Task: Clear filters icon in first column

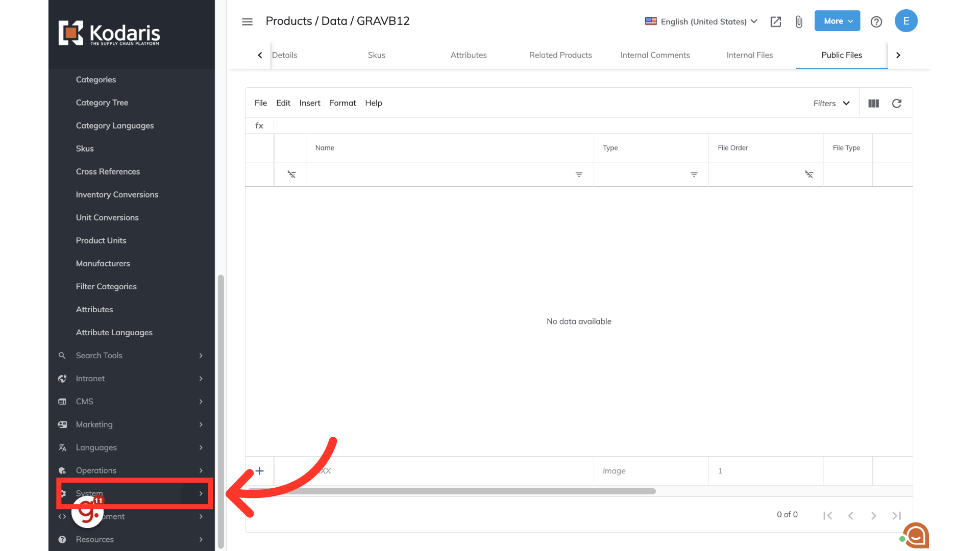Action: (291, 174)
